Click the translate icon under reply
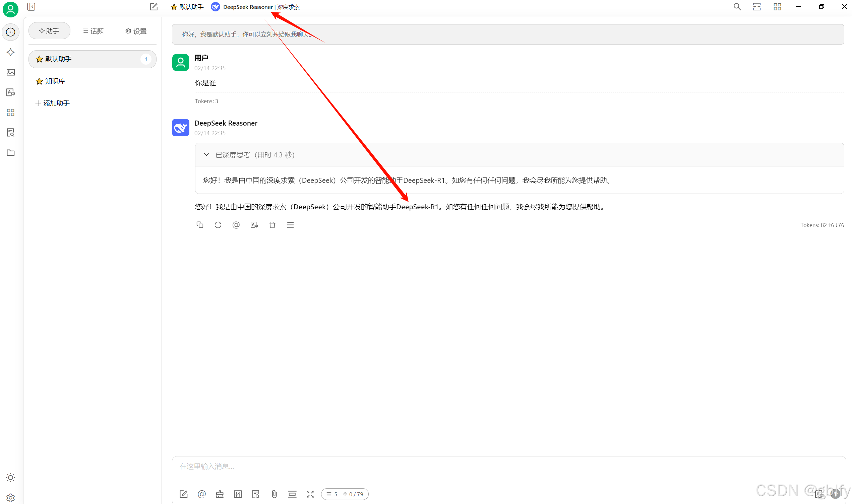This screenshot has height=504, width=852. pyautogui.click(x=254, y=225)
